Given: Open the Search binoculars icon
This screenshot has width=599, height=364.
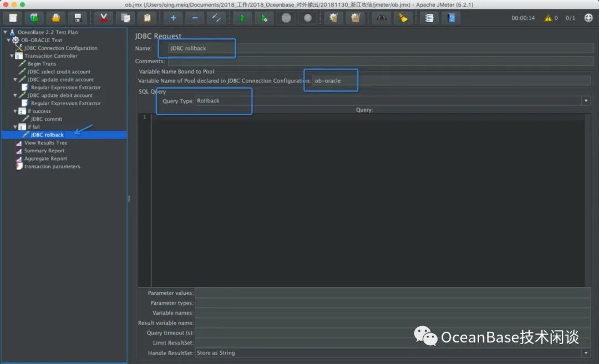Looking at the screenshot, I should point(382,18).
